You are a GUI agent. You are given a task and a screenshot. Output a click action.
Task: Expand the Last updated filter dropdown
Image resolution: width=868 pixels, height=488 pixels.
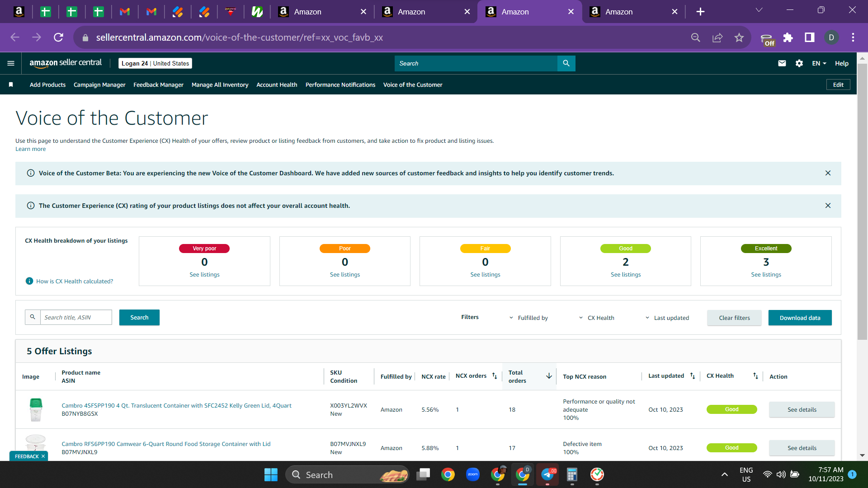667,318
